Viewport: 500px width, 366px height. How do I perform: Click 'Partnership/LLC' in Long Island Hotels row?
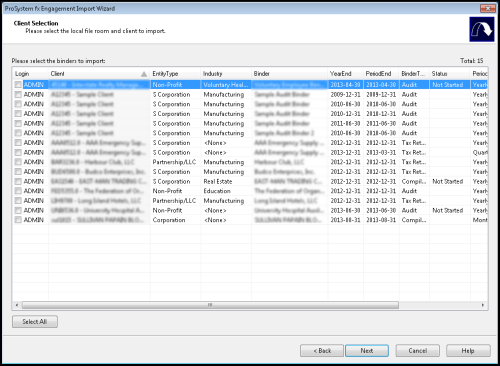click(174, 201)
